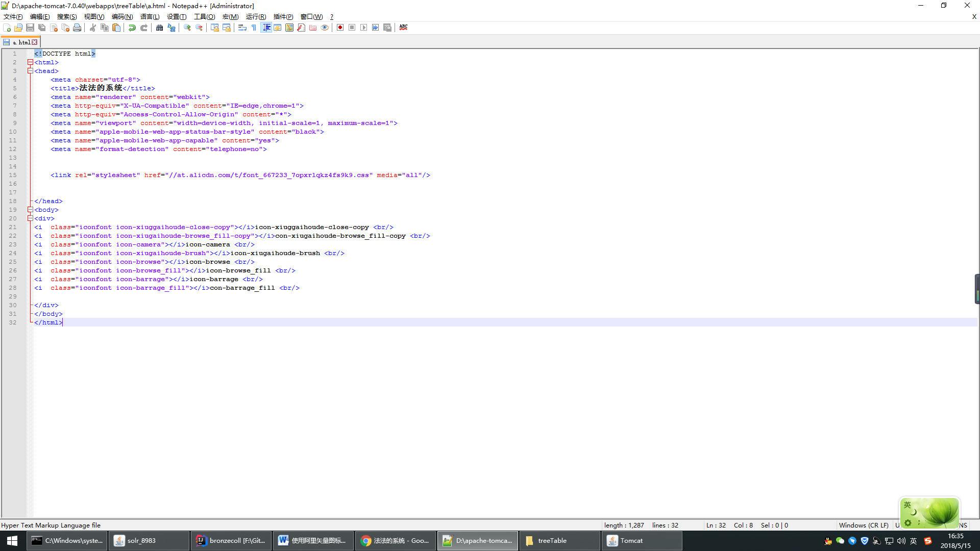Click the alicdn stylesheet link line
The width and height of the screenshot is (980, 551).
(x=240, y=175)
